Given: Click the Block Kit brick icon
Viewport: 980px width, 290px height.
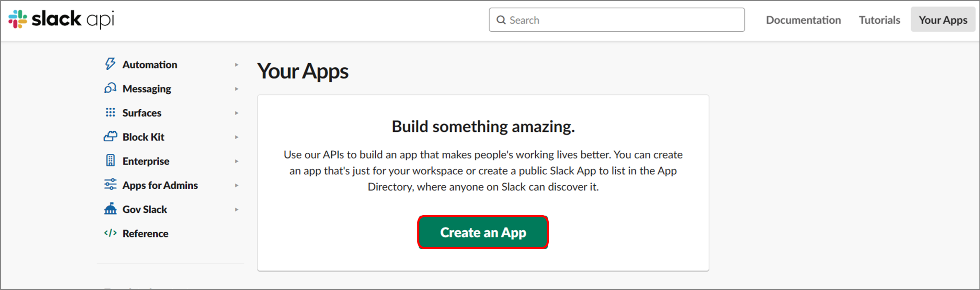Looking at the screenshot, I should coord(110,137).
